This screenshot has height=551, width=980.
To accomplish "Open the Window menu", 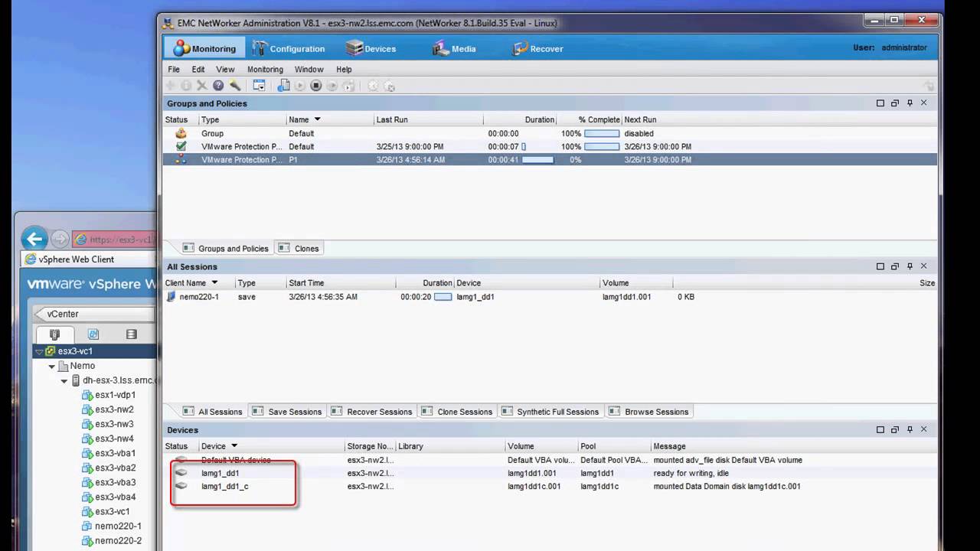I will (309, 69).
